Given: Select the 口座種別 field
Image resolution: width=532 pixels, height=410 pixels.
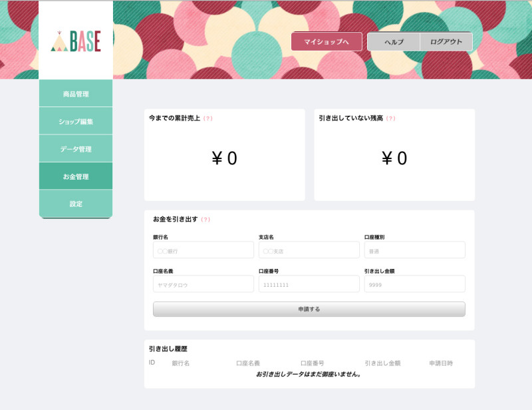Looking at the screenshot, I should 414,250.
